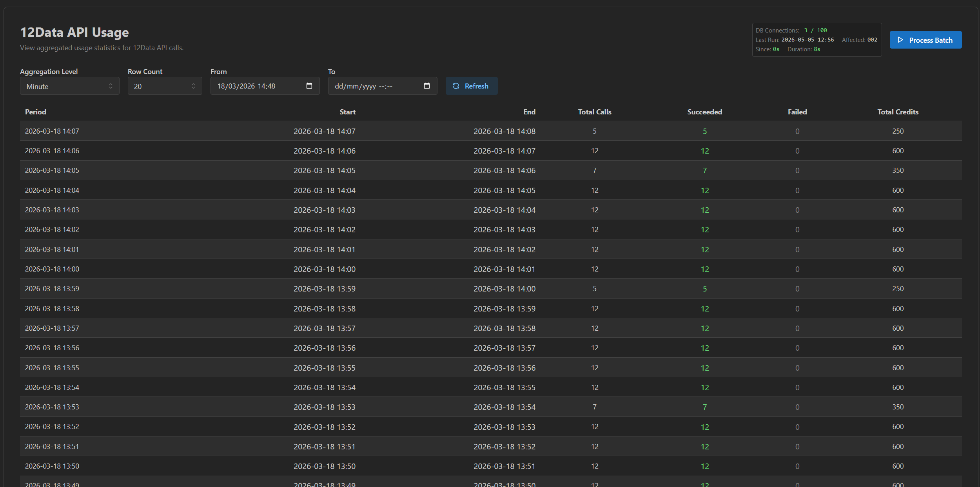This screenshot has width=980, height=487.
Task: Click the Refresh button
Action: coord(472,86)
